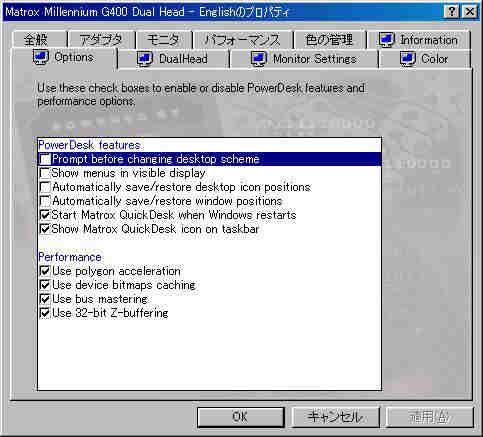Switch to the パフォーマンス tab
Image resolution: width=483 pixels, height=437 pixels.
[243, 40]
